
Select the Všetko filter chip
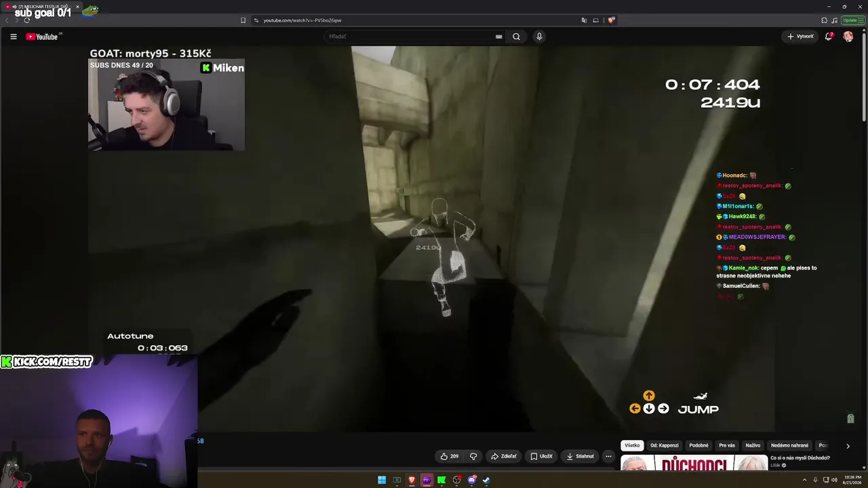coord(632,445)
